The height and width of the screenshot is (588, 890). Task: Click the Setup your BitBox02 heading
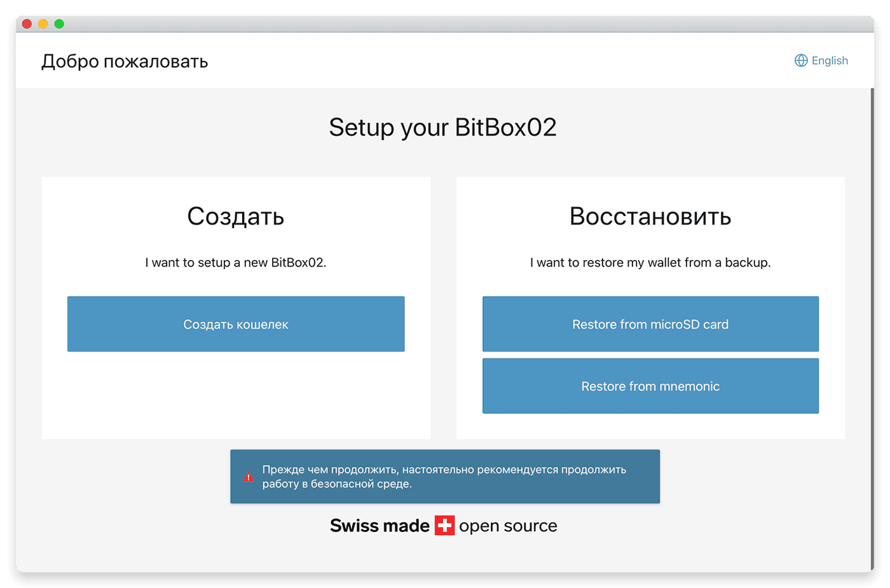(443, 127)
